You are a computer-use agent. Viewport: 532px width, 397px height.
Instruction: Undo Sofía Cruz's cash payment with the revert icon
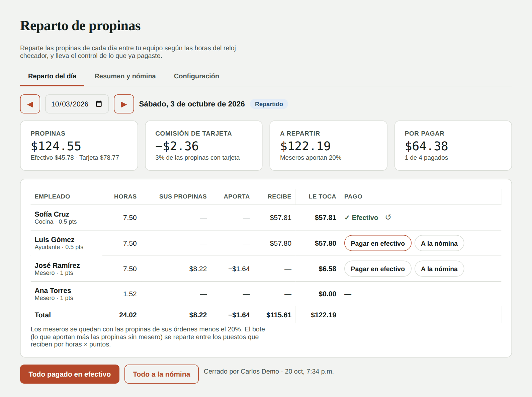(388, 217)
